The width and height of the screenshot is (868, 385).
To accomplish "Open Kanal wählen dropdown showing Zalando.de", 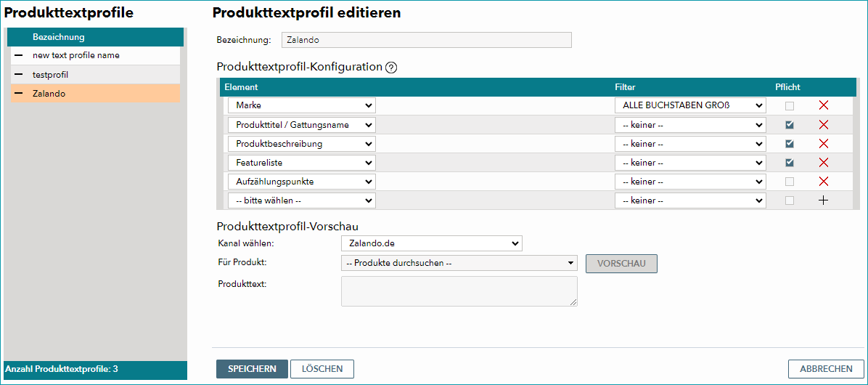I will (432, 243).
